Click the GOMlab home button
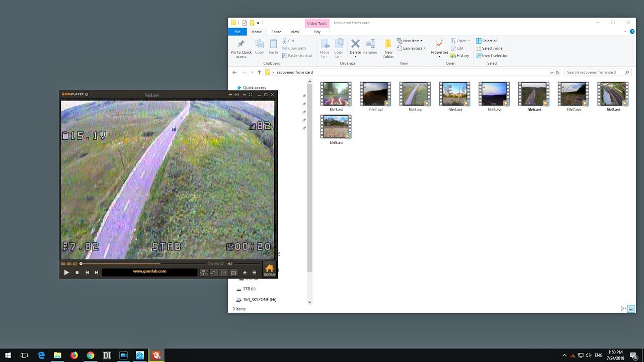The image size is (644, 362). click(269, 269)
